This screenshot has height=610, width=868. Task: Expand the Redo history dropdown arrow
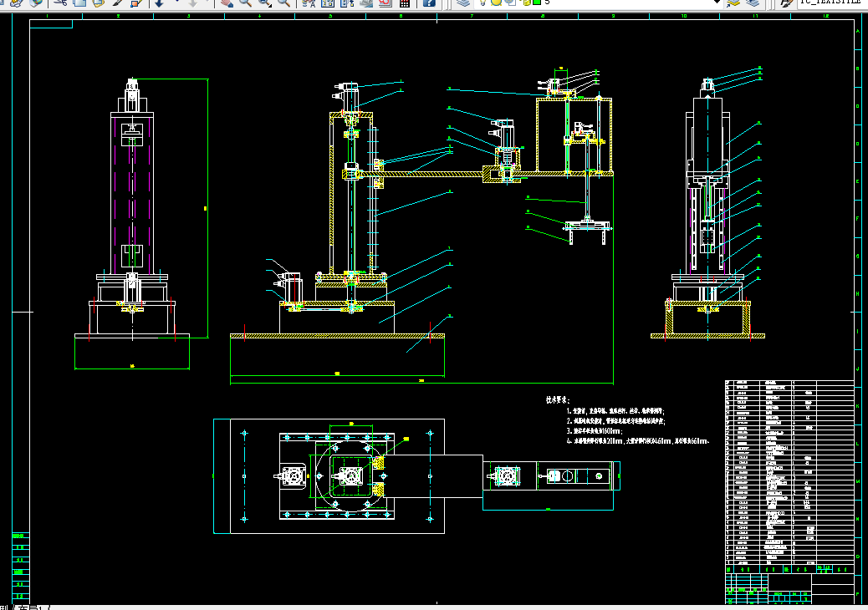[207, 3]
